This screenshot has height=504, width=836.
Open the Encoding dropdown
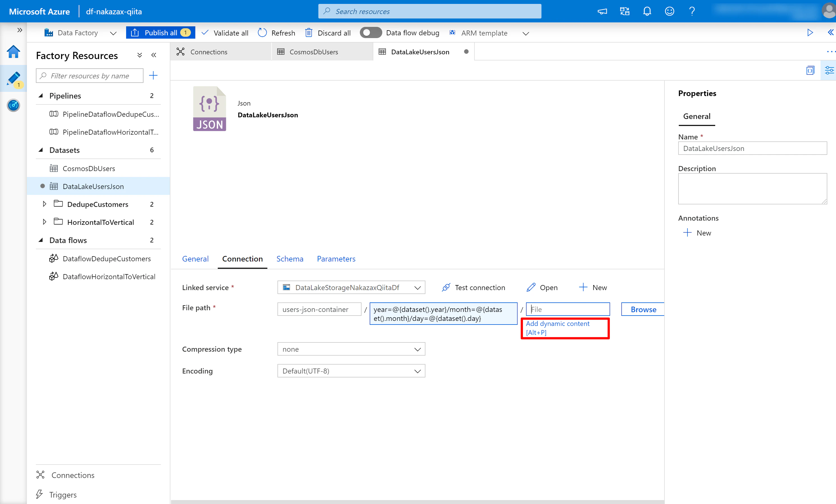pyautogui.click(x=351, y=370)
